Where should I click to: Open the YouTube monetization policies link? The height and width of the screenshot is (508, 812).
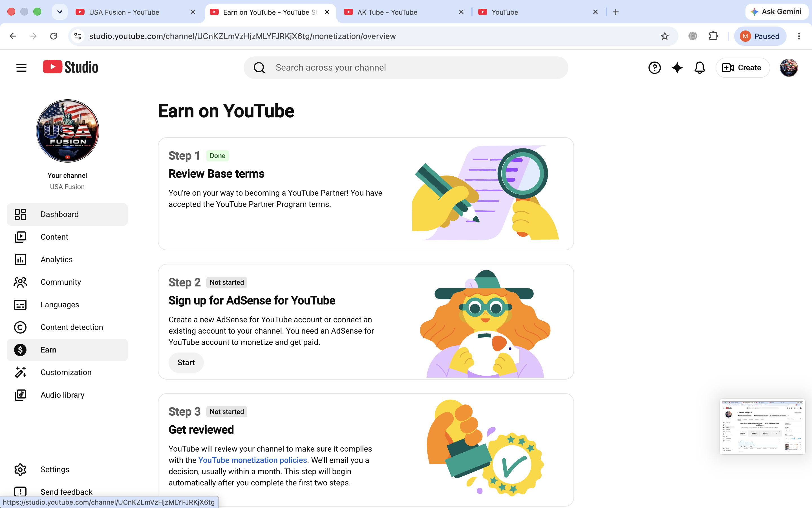point(253,460)
